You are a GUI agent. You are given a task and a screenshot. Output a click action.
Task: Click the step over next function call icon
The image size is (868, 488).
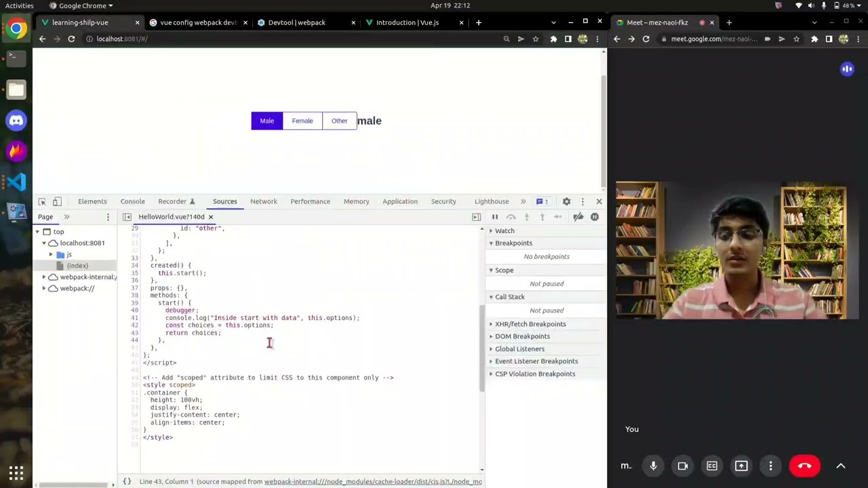511,217
